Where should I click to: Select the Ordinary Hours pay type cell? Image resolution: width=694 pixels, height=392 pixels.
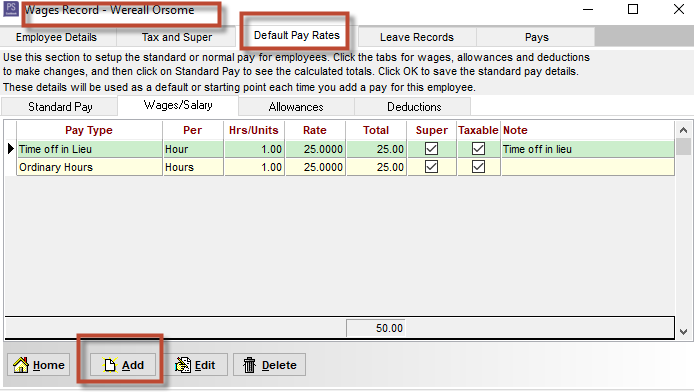click(90, 167)
